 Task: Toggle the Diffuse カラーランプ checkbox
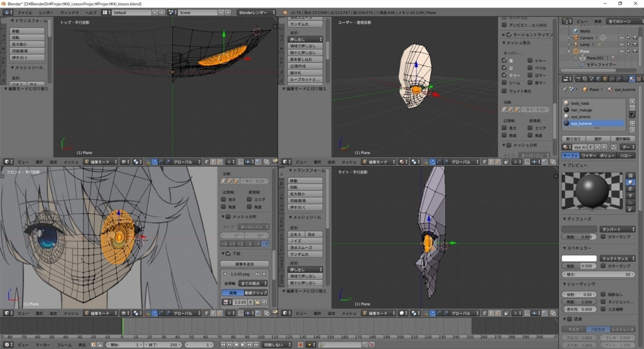click(603, 237)
